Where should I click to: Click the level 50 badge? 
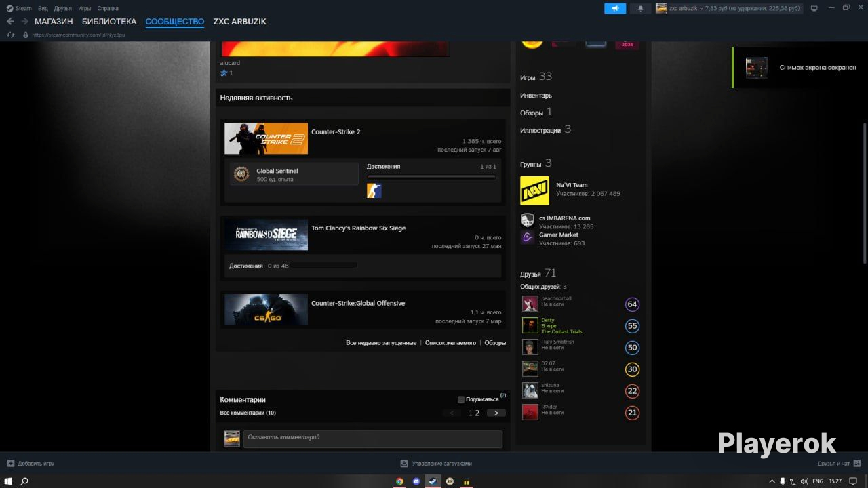[632, 348]
